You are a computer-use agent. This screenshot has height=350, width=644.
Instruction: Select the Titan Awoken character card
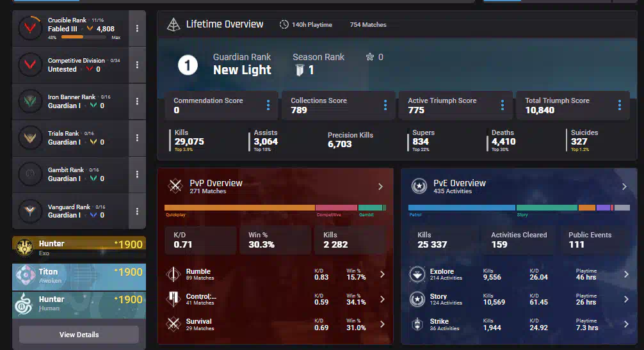[79, 276]
